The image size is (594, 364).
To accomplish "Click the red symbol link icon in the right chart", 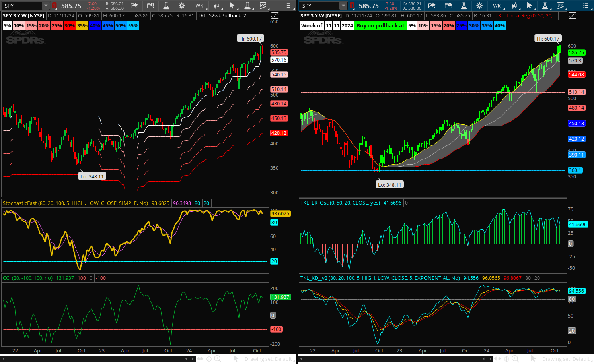I will pos(352,6).
